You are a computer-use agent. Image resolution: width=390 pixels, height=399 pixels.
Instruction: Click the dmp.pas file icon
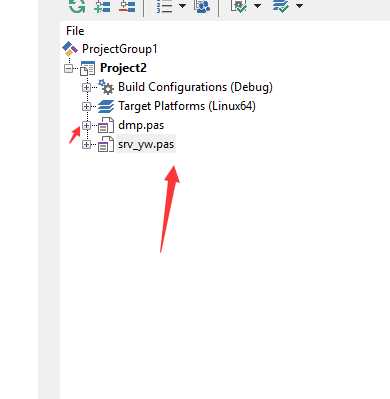point(106,125)
